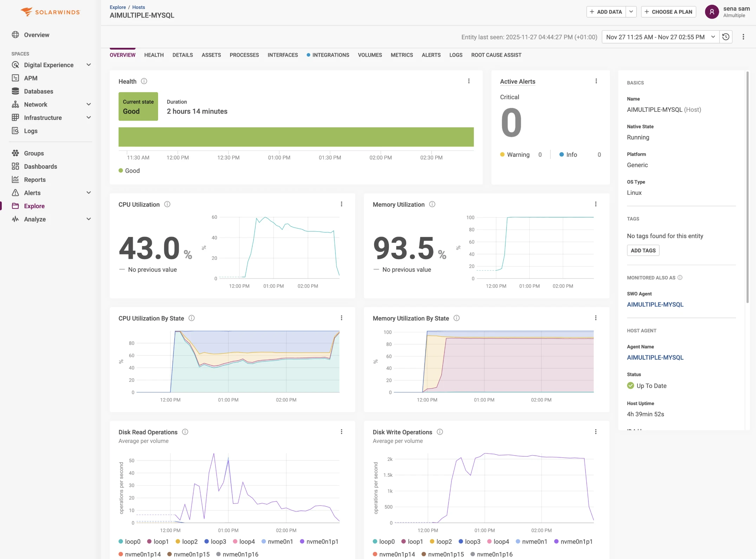Click Analyze waveform icon
756x559 pixels.
tap(15, 219)
